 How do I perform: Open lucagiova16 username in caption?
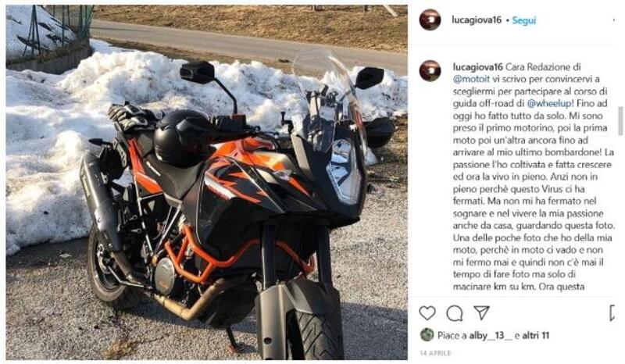tap(478, 66)
